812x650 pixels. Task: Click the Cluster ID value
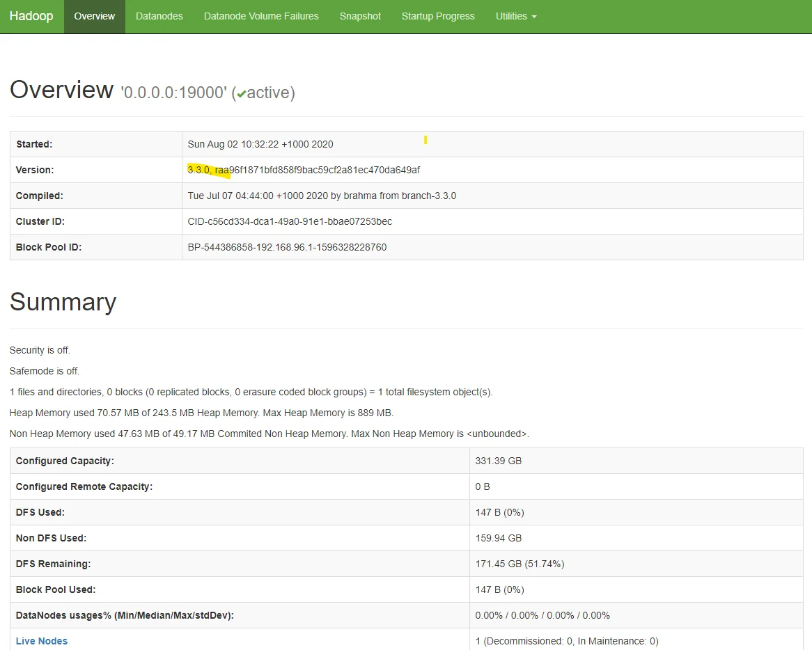pyautogui.click(x=290, y=221)
